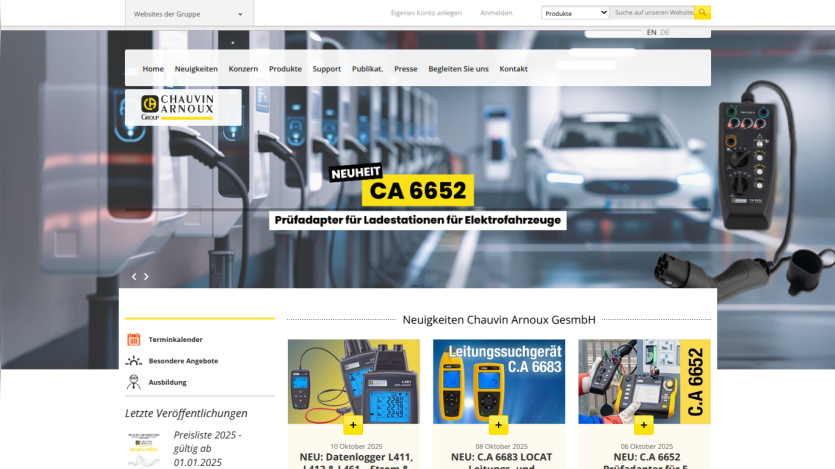Screen dimensions: 835x469
Task: Click plus button under C.A 6683 card
Action: pos(498,425)
